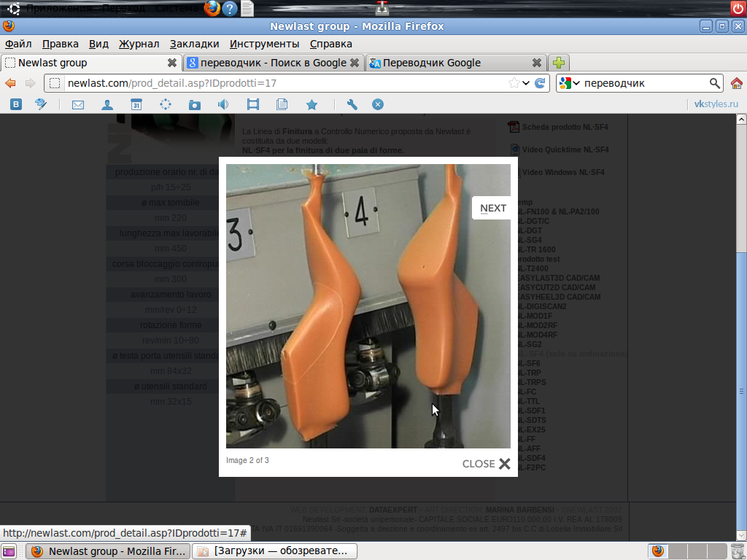Open the wrench settings icon in toolbar

(352, 104)
